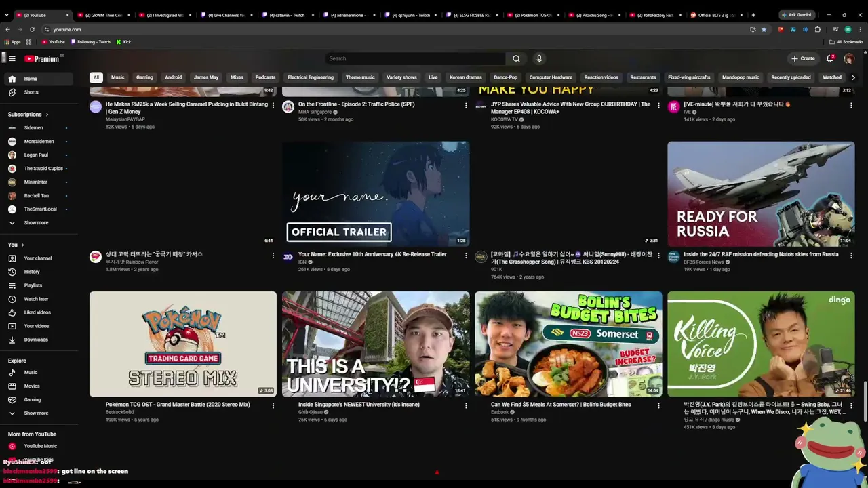
Task: Open options menu for Your Name trailer video
Action: 466,256
